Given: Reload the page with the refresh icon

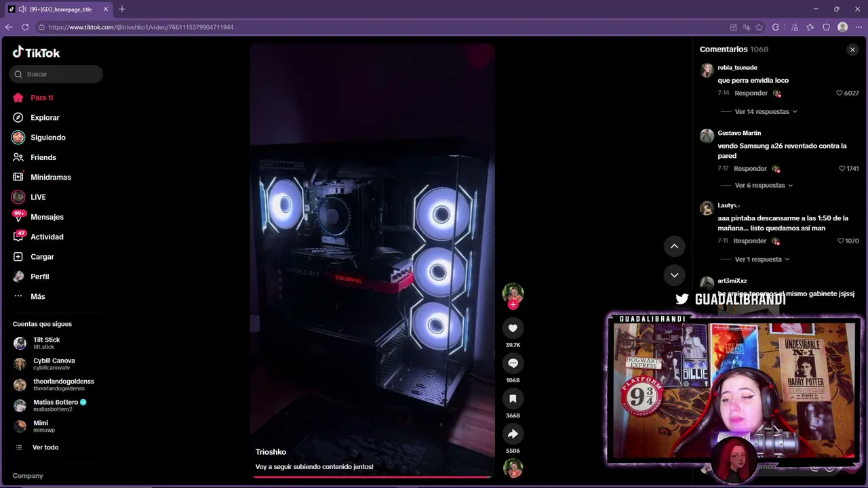Looking at the screenshot, I should 25,27.
